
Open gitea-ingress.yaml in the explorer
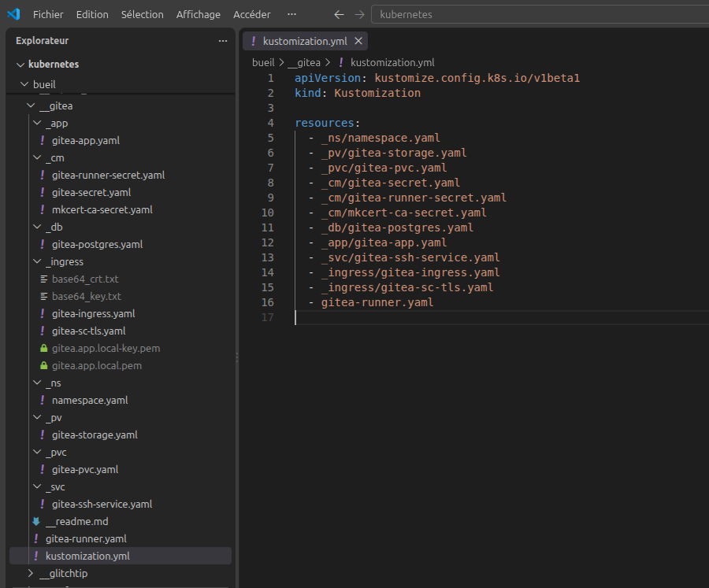(x=94, y=313)
